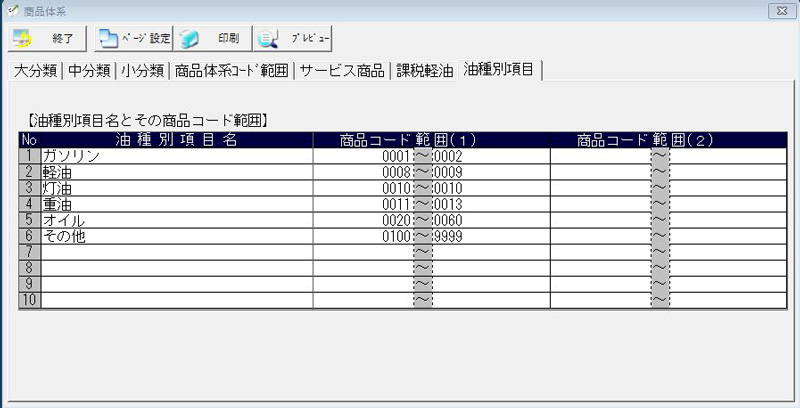Switch to the 大分類 tab
Screen dimensions: 800x408
click(x=35, y=71)
